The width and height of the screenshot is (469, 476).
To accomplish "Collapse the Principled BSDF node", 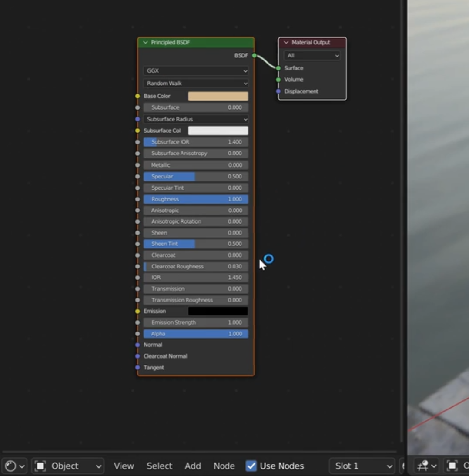I will (x=145, y=42).
